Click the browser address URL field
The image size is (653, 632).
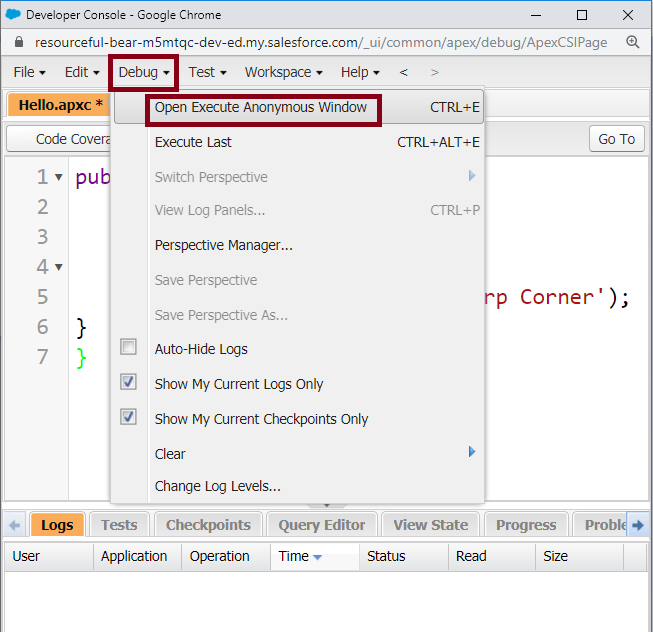click(x=321, y=42)
